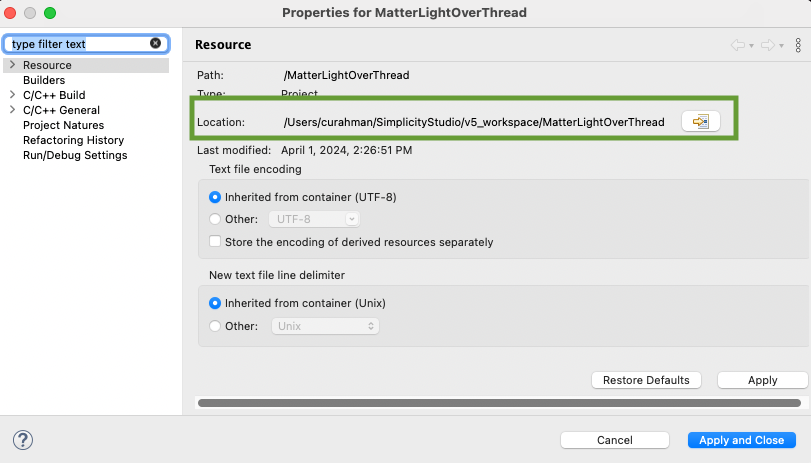Expand the Resource tree node
This screenshot has height=463, width=811.
click(x=11, y=65)
